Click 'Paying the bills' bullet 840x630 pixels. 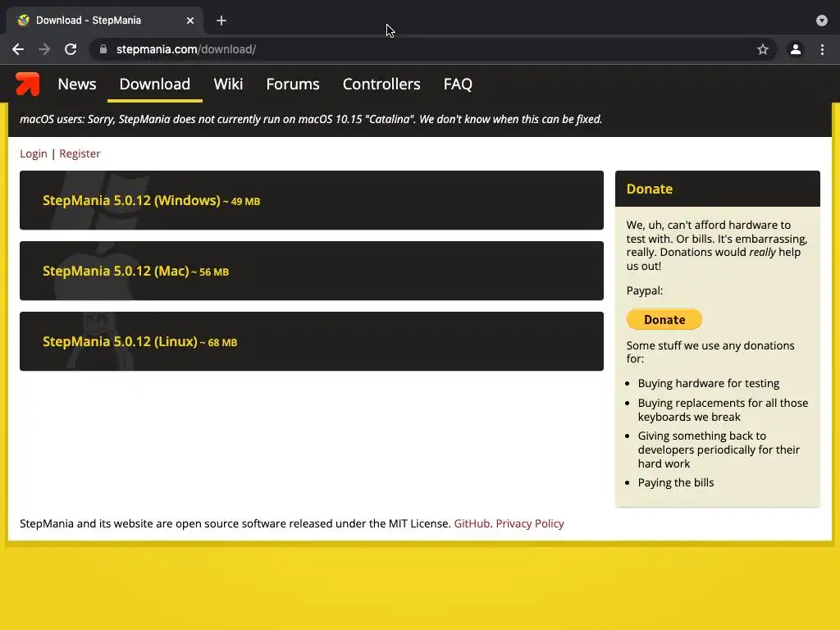(676, 482)
